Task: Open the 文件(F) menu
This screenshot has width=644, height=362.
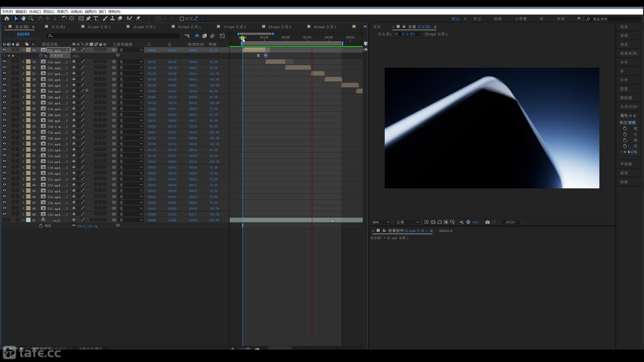Action: click(x=7, y=12)
